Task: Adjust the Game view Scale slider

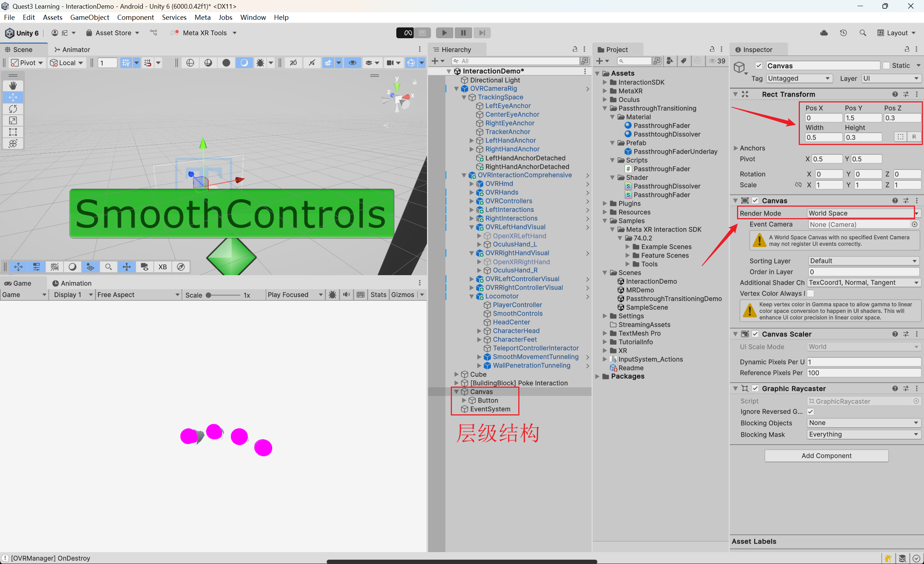Action: coord(209,295)
